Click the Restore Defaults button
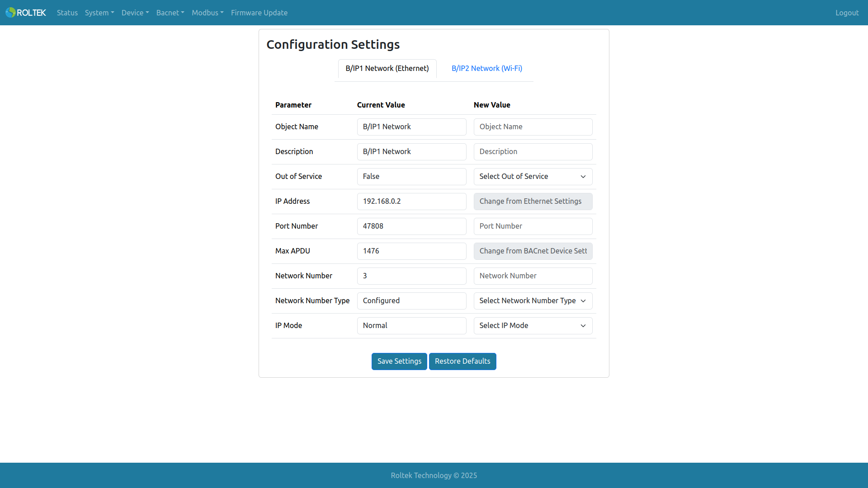 click(x=462, y=361)
